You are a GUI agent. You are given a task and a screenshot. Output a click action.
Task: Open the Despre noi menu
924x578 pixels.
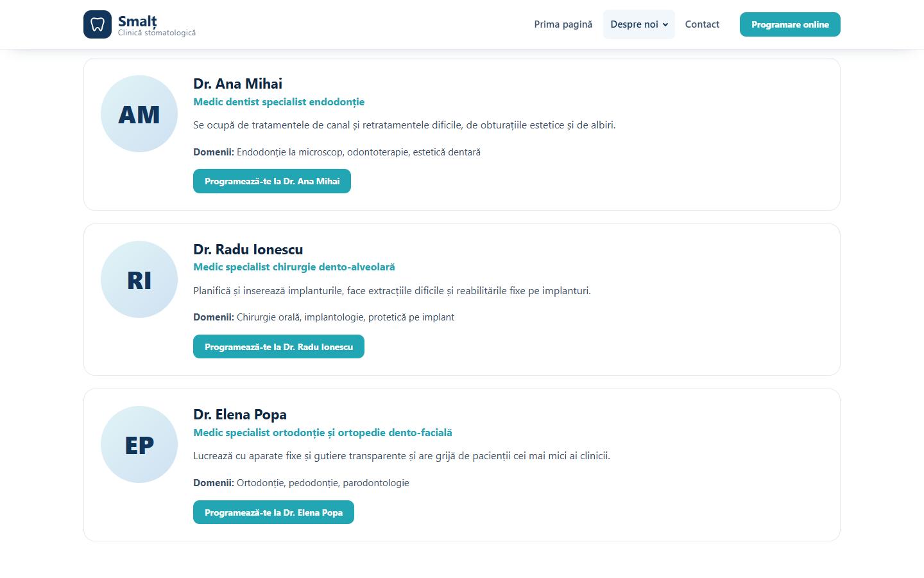pos(638,24)
